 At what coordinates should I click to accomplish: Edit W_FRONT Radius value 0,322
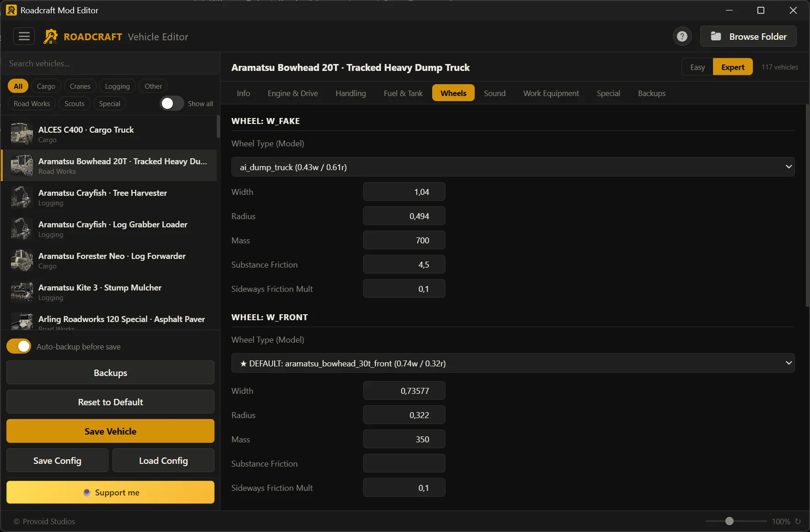[404, 415]
